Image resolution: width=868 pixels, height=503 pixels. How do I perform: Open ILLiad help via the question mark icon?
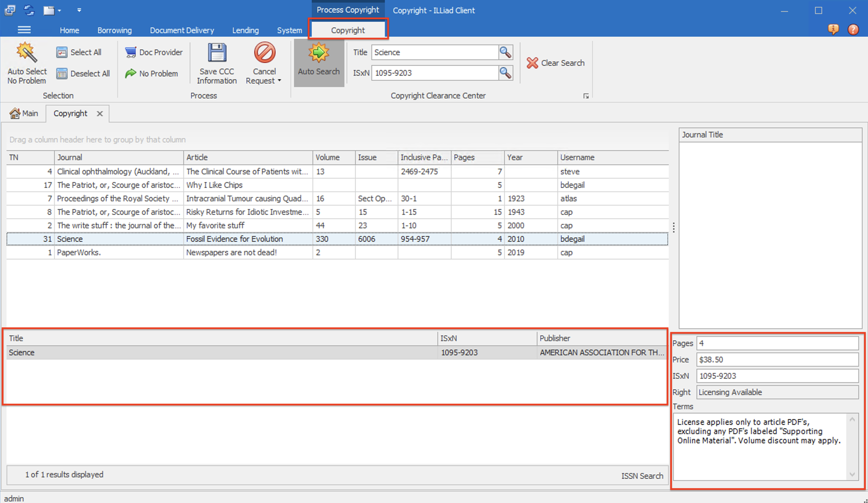point(853,29)
